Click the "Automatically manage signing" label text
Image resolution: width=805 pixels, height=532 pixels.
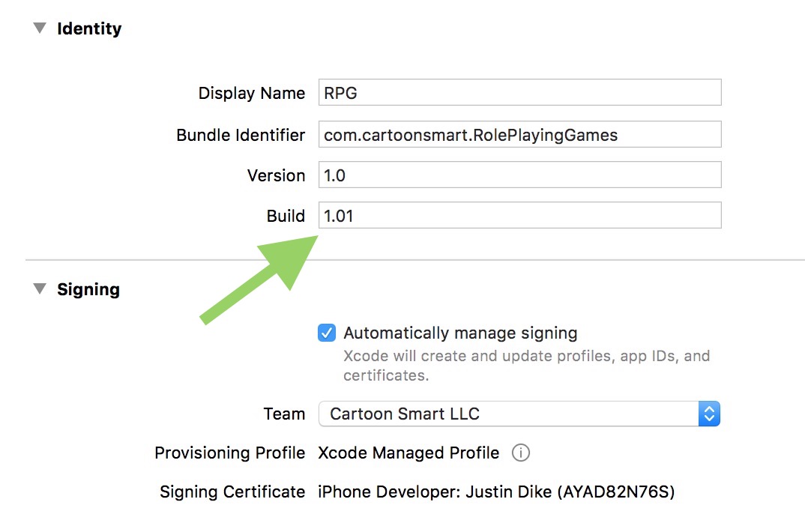click(x=460, y=333)
